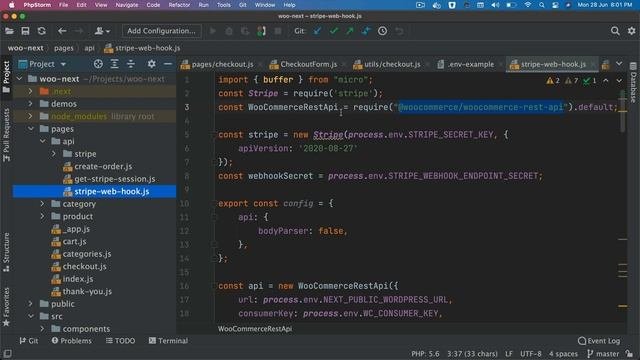Git pull requests fetch icon
Image resolution: width=640 pixels, height=360 pixels.
click(366, 31)
